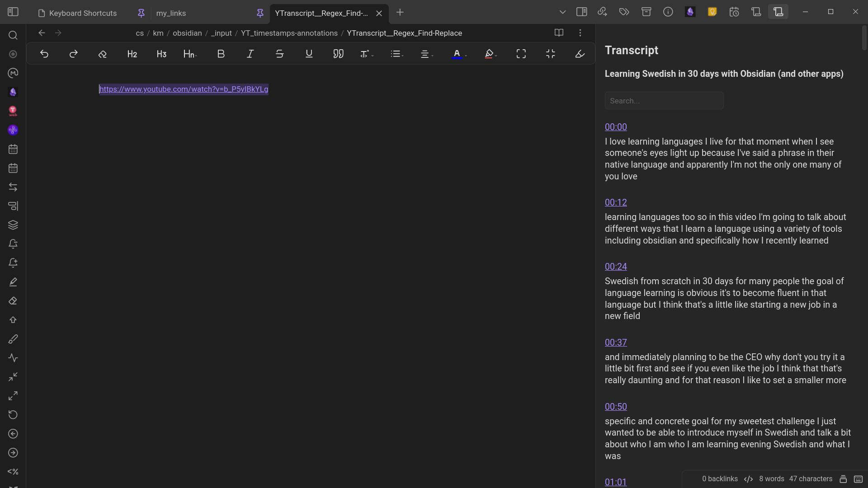Open the list style dropdown

click(x=397, y=54)
